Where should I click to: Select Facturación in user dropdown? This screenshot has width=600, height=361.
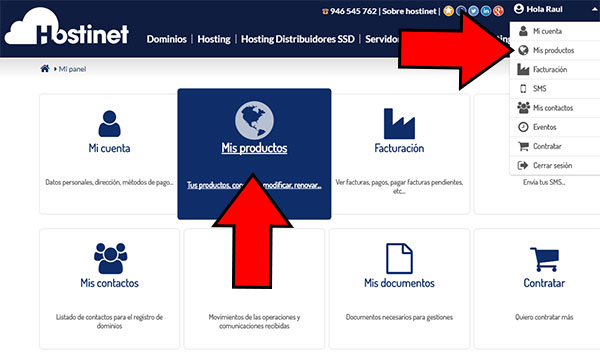click(555, 69)
